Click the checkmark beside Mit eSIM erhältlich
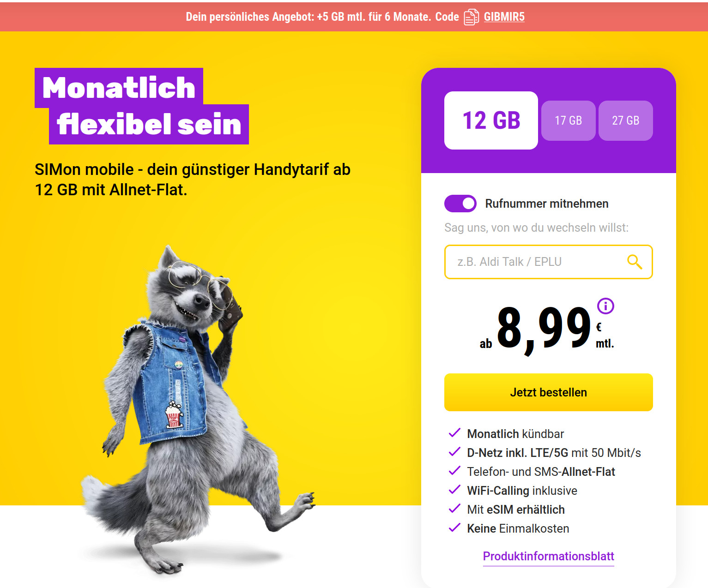The width and height of the screenshot is (708, 588). point(454,509)
